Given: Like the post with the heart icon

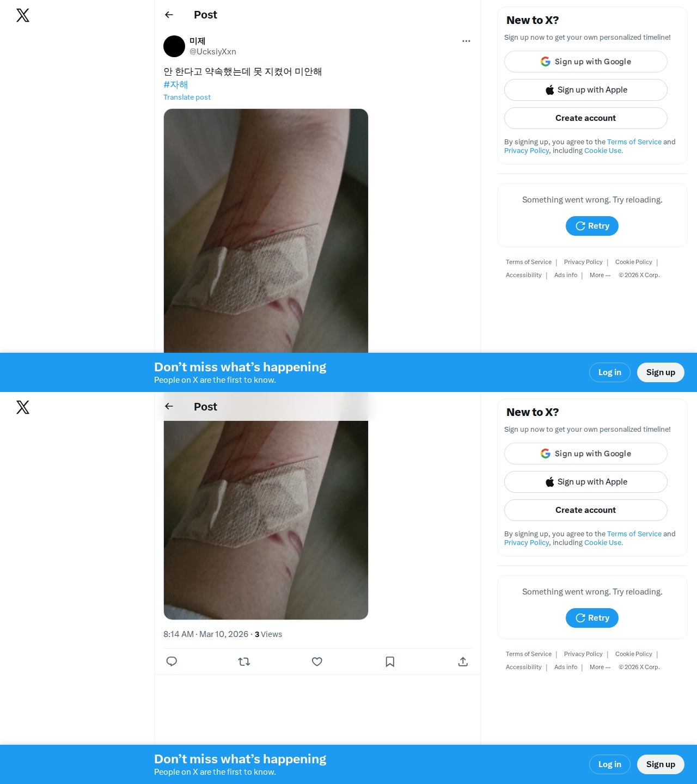Looking at the screenshot, I should 317,661.
